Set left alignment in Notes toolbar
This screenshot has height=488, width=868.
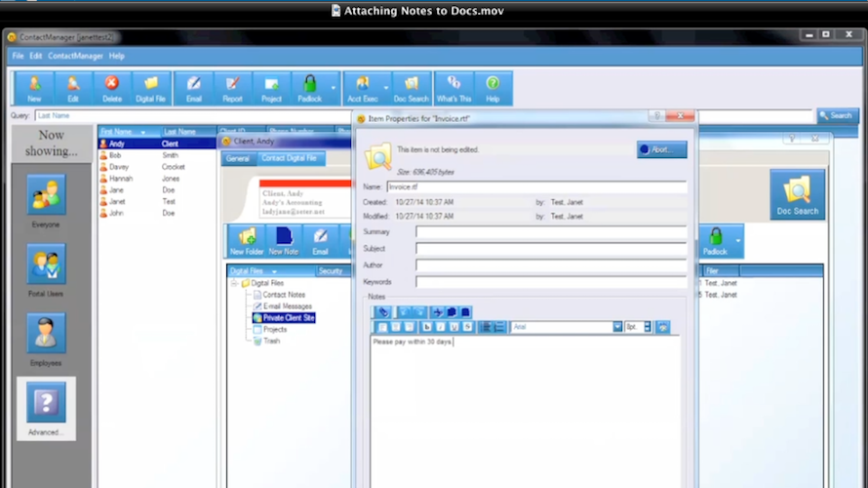coord(382,327)
